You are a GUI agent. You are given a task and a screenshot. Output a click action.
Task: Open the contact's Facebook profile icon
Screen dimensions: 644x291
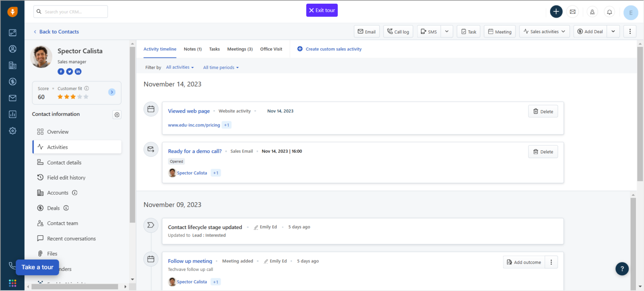pyautogui.click(x=61, y=72)
